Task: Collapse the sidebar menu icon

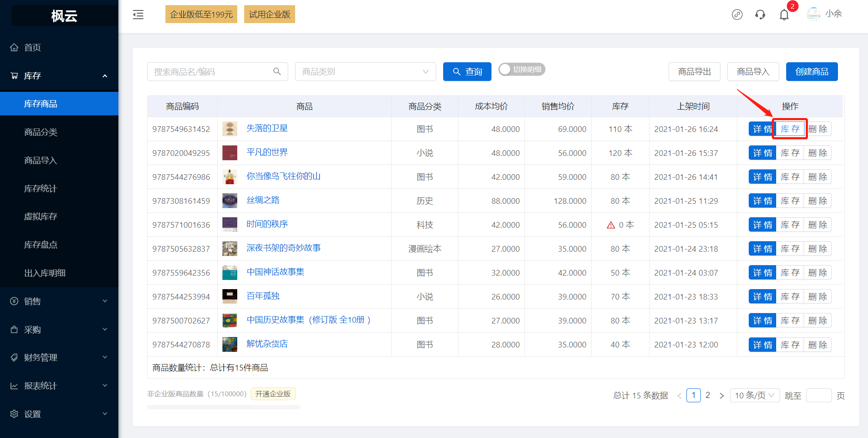Action: (x=138, y=15)
